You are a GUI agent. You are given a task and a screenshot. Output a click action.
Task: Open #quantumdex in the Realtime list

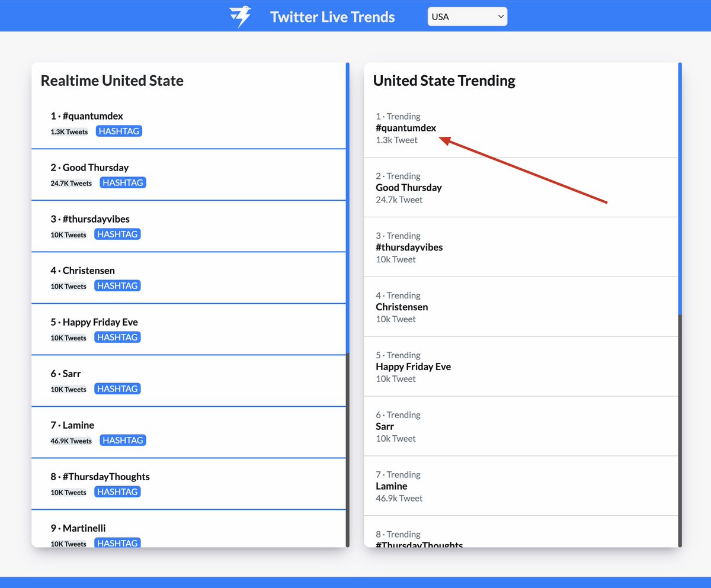click(x=93, y=116)
